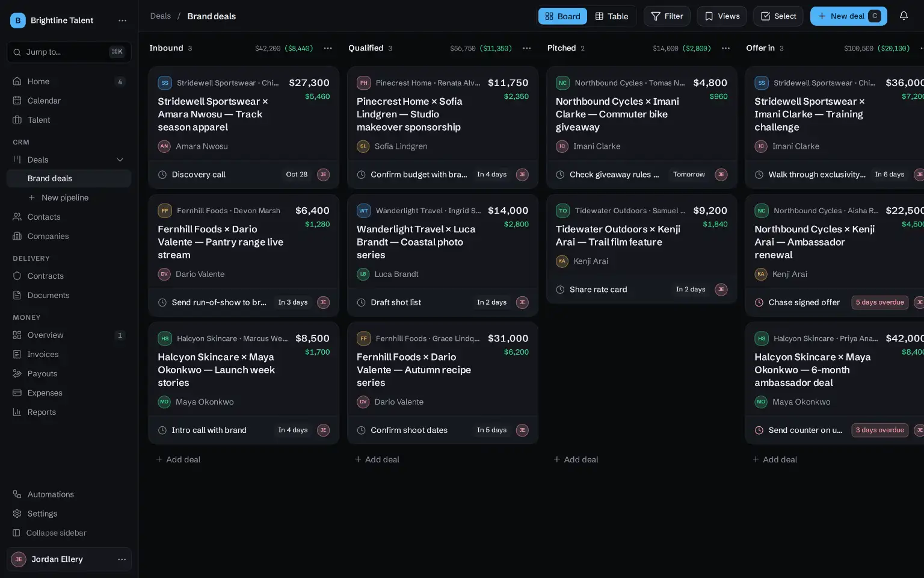Click clock icon beside Discovery call
The width and height of the screenshot is (924, 578).
(162, 175)
